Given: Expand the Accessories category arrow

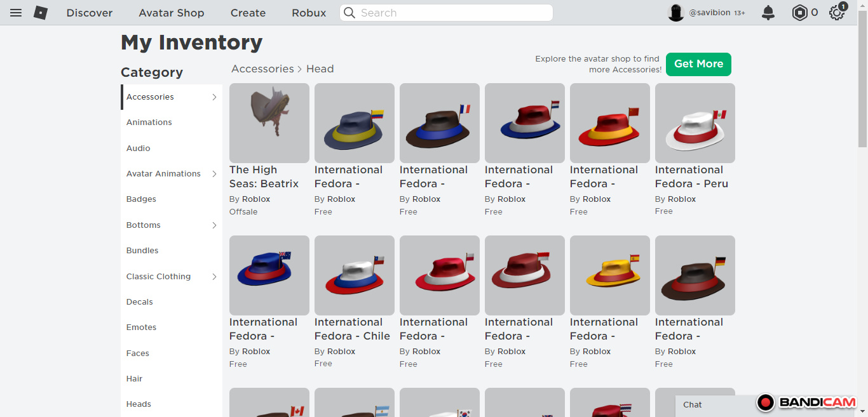Looking at the screenshot, I should click(214, 97).
